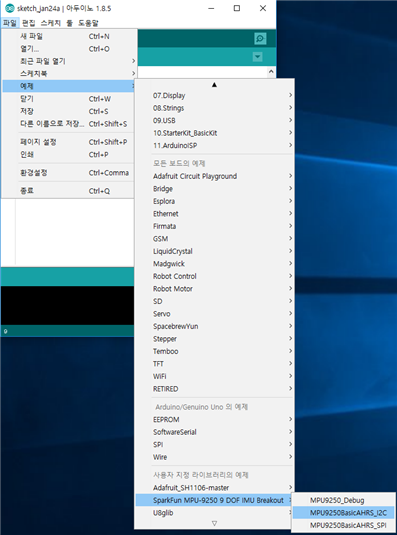
Task: Open Temboo examples submenu
Action: 214,351
